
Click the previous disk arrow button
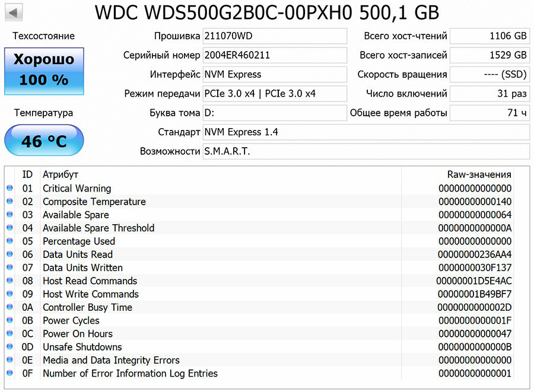click(x=14, y=12)
